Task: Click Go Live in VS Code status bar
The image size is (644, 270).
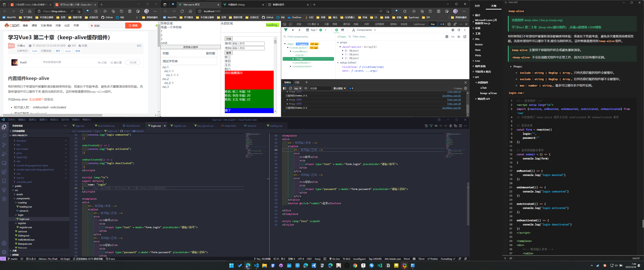Action: click(335, 259)
